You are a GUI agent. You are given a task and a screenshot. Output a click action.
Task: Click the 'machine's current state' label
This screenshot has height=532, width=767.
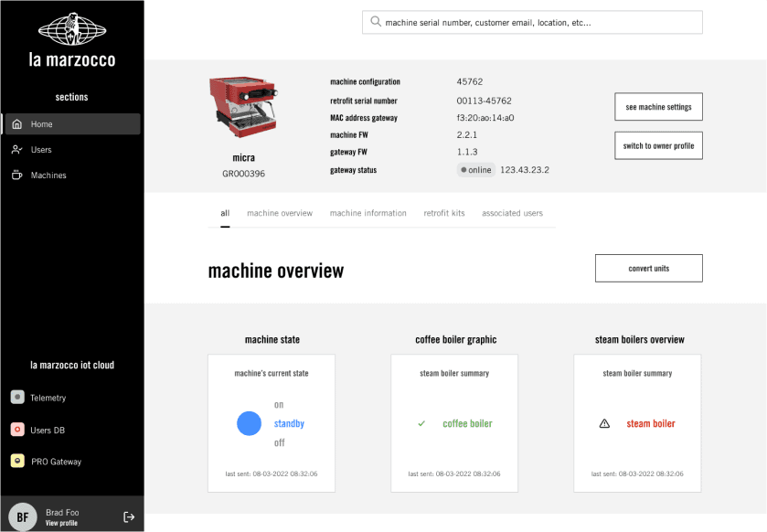pos(272,373)
